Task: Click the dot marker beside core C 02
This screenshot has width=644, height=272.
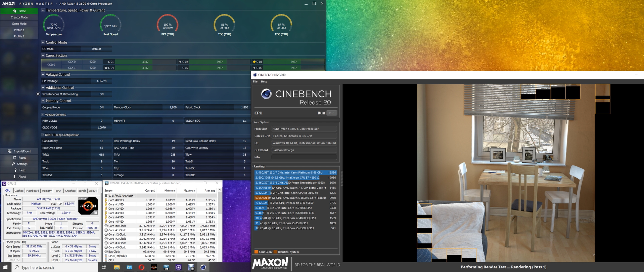Action: [180, 62]
